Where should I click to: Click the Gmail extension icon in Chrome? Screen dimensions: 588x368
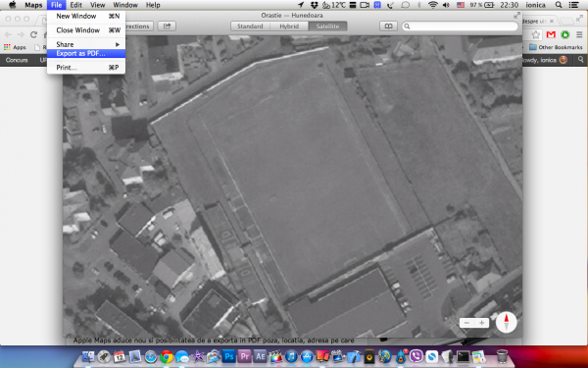[551, 35]
